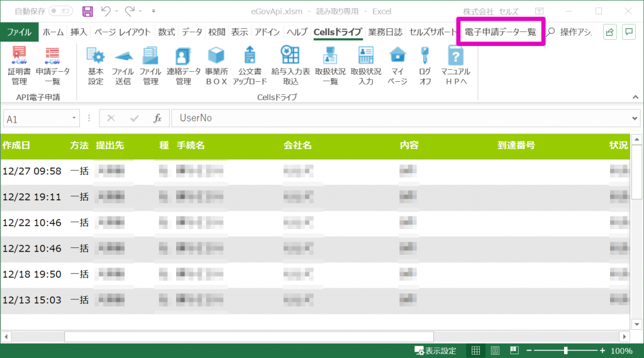Click the 100% zoom level
Screen dimensions: 644x358
(x=621, y=351)
